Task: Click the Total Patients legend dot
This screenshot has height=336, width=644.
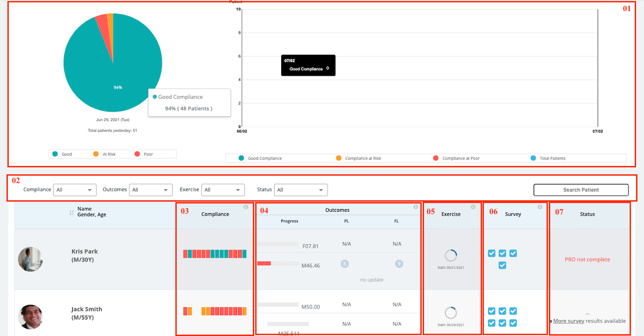Action: pyautogui.click(x=533, y=158)
